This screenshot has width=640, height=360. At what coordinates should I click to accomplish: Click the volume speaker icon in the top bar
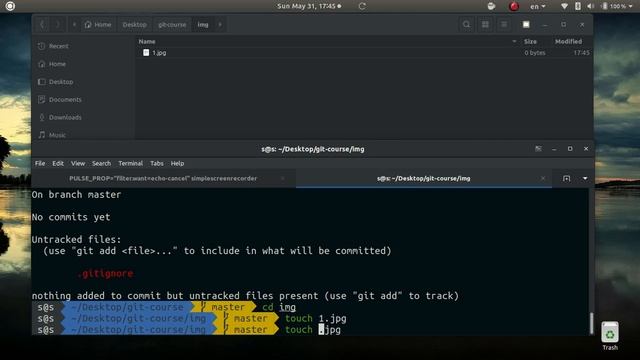click(x=591, y=6)
